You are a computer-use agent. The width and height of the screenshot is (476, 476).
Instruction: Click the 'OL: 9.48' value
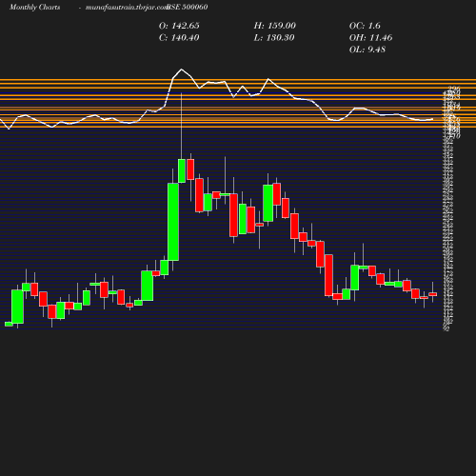point(367,50)
